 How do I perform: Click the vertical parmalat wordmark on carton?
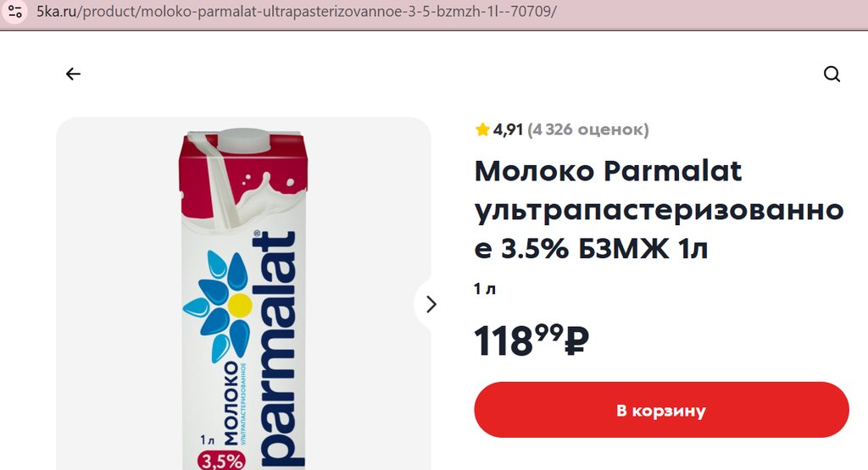279,350
